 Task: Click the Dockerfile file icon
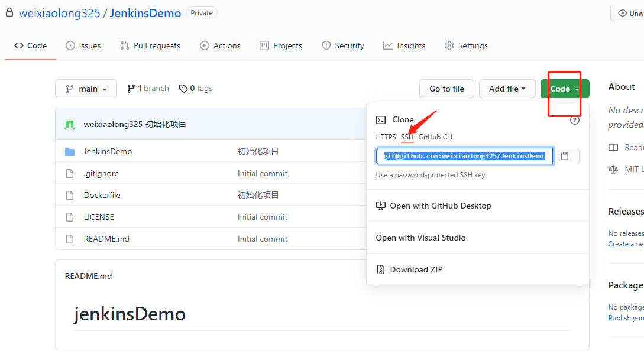click(x=70, y=195)
